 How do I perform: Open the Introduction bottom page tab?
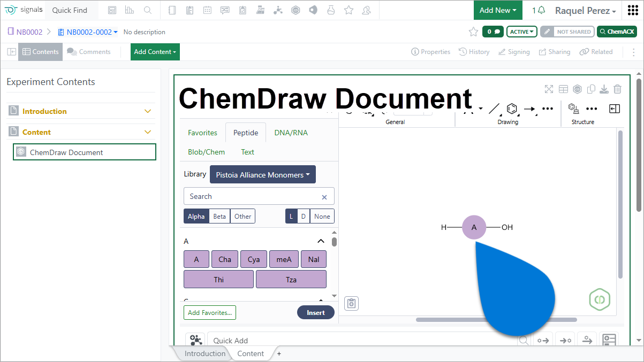click(x=205, y=353)
